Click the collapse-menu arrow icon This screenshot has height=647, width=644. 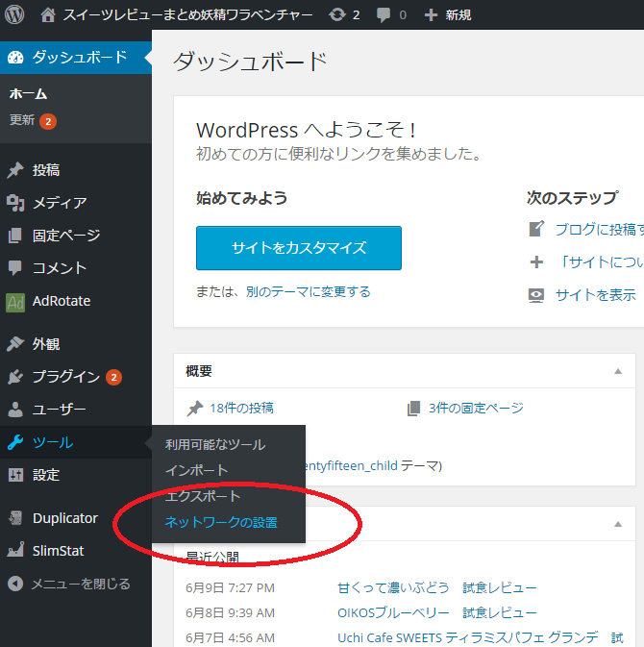[15, 584]
